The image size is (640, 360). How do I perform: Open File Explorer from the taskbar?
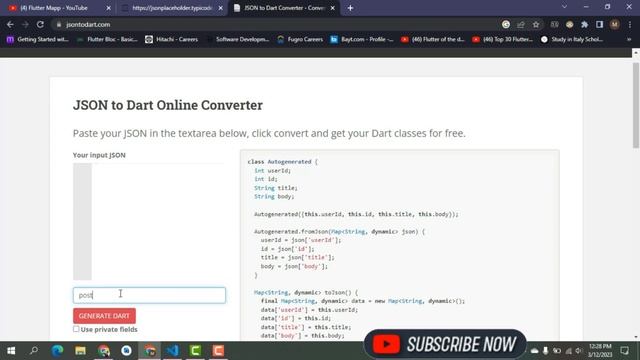(x=80, y=351)
